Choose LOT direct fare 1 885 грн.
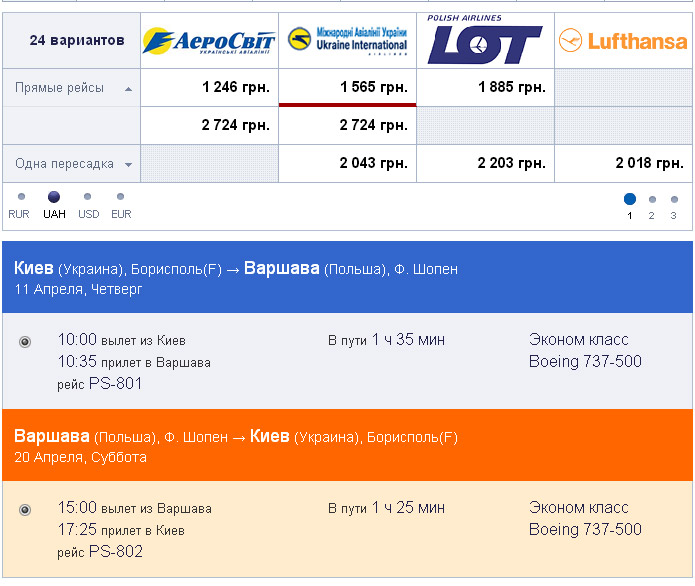The width and height of the screenshot is (695, 586). click(x=511, y=88)
